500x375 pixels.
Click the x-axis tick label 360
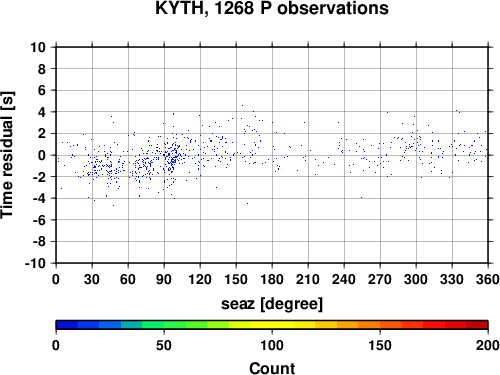click(488, 279)
